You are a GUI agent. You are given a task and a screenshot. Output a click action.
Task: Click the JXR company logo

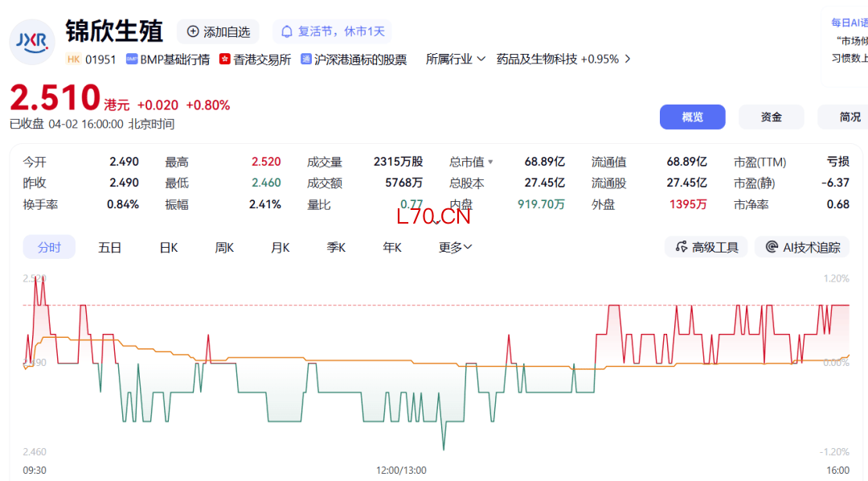(x=32, y=41)
